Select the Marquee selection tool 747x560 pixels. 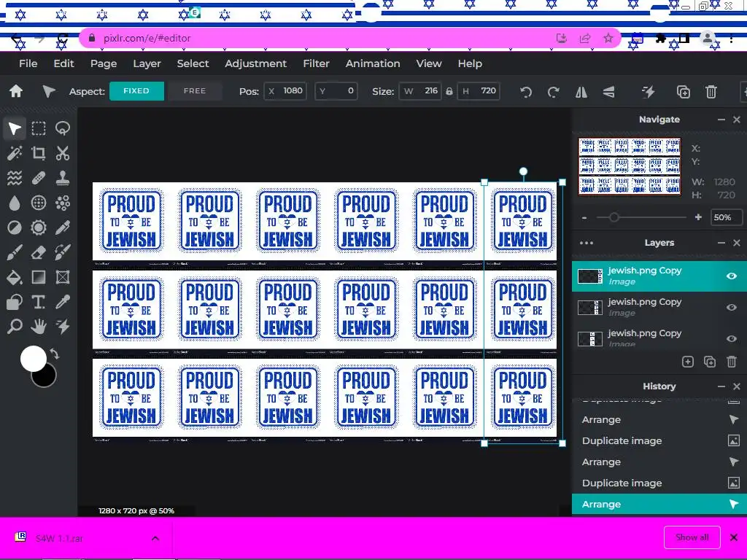click(39, 128)
